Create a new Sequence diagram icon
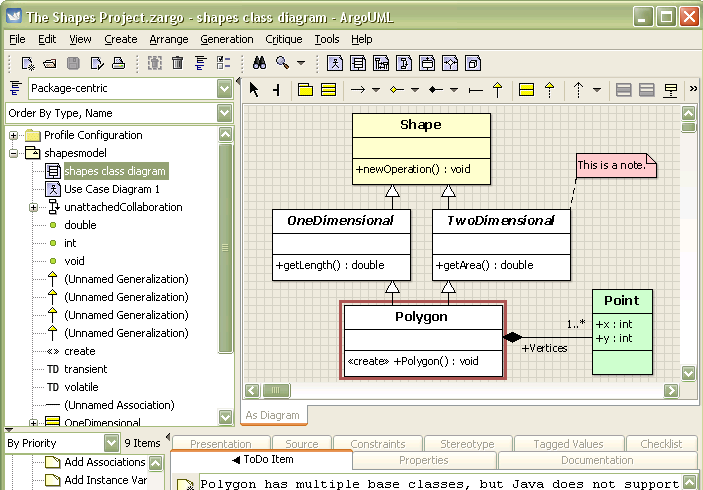The image size is (703, 490). pyautogui.click(x=381, y=63)
